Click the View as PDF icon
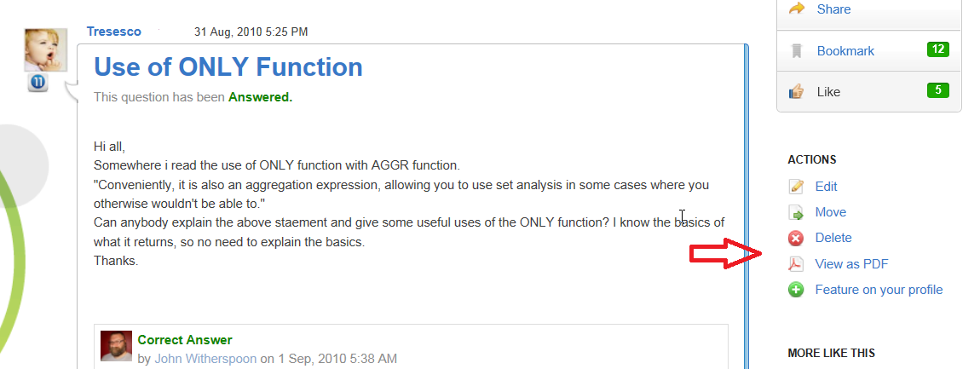Screen dimensions: 980x369 797,264
